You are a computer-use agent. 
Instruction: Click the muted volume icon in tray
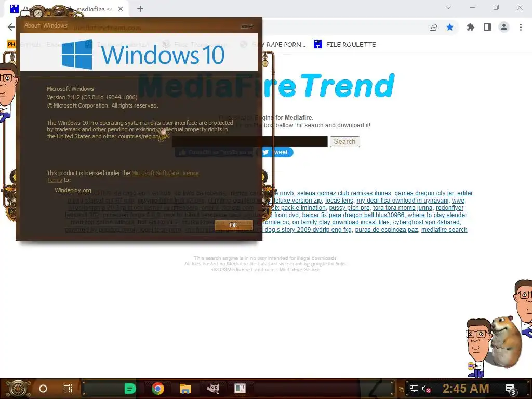[426, 389]
